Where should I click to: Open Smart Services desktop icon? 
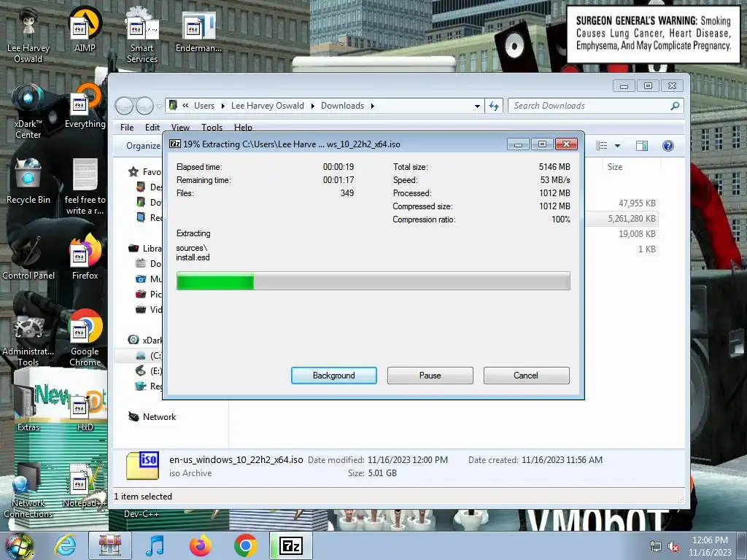tap(142, 35)
